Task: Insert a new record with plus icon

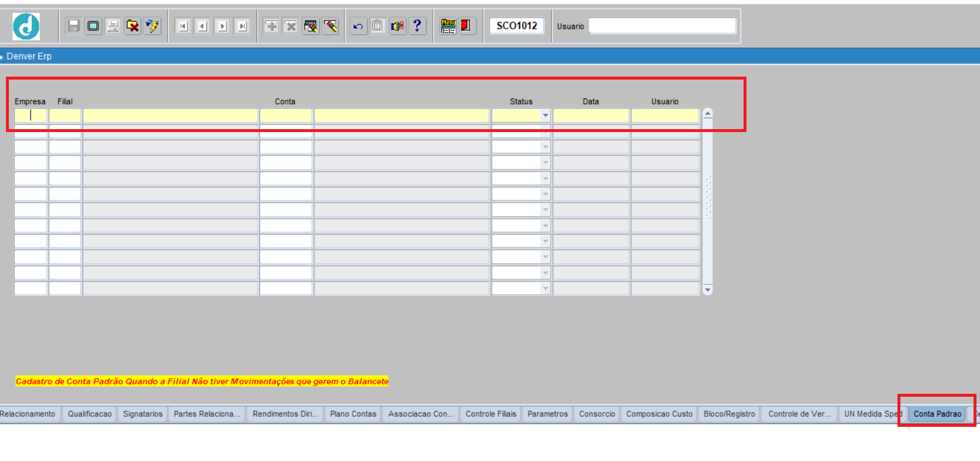Action: click(271, 26)
